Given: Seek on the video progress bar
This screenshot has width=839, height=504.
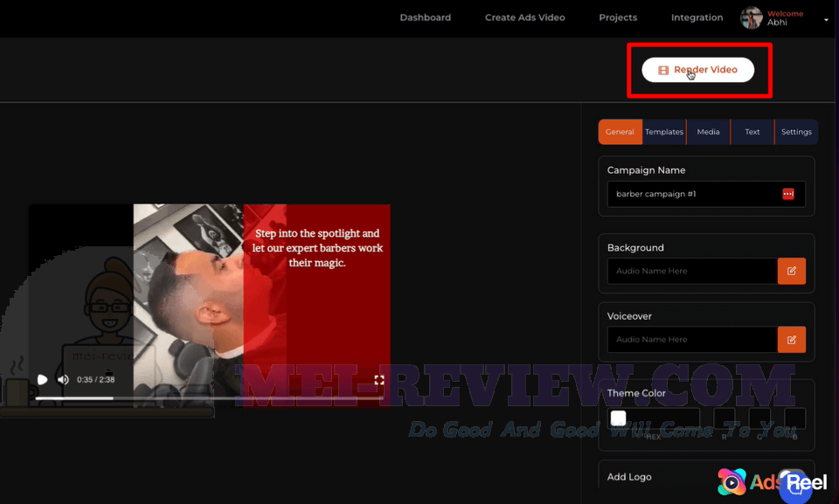Looking at the screenshot, I should tap(209, 398).
